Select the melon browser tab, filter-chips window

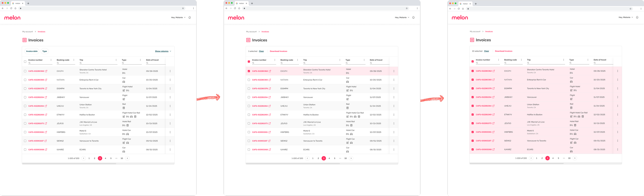pos(18,3)
